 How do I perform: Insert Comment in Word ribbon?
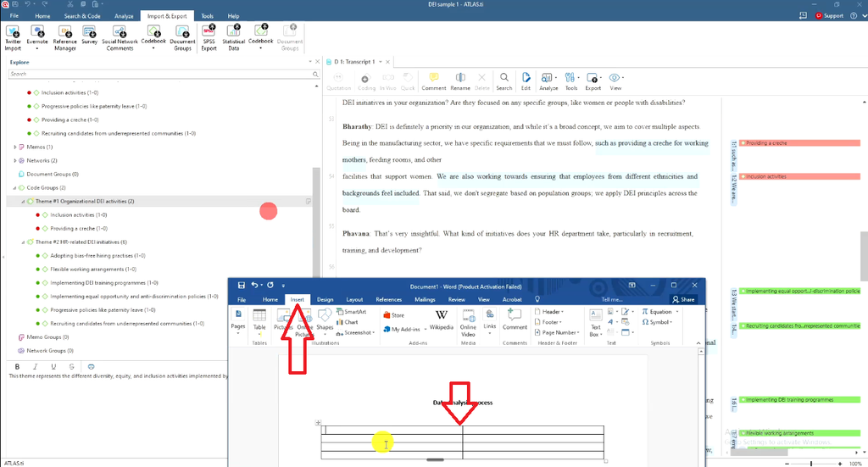(515, 320)
